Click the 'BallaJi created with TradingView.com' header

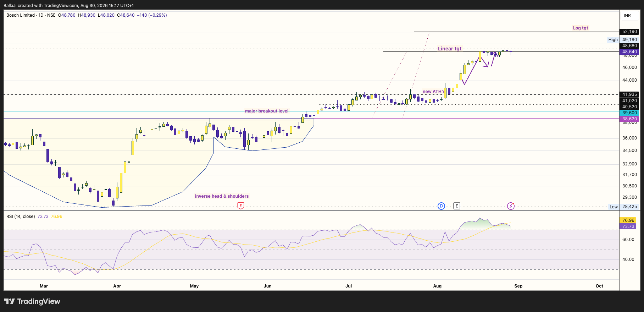click(x=69, y=6)
